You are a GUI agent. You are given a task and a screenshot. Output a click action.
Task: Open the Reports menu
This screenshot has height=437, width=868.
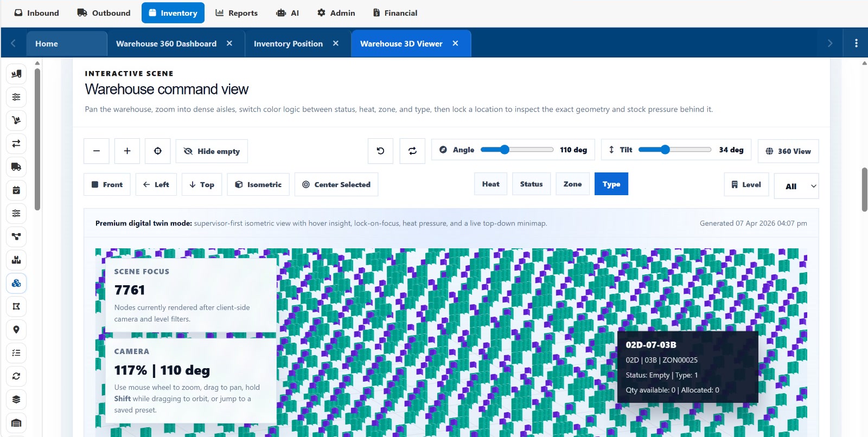click(237, 13)
